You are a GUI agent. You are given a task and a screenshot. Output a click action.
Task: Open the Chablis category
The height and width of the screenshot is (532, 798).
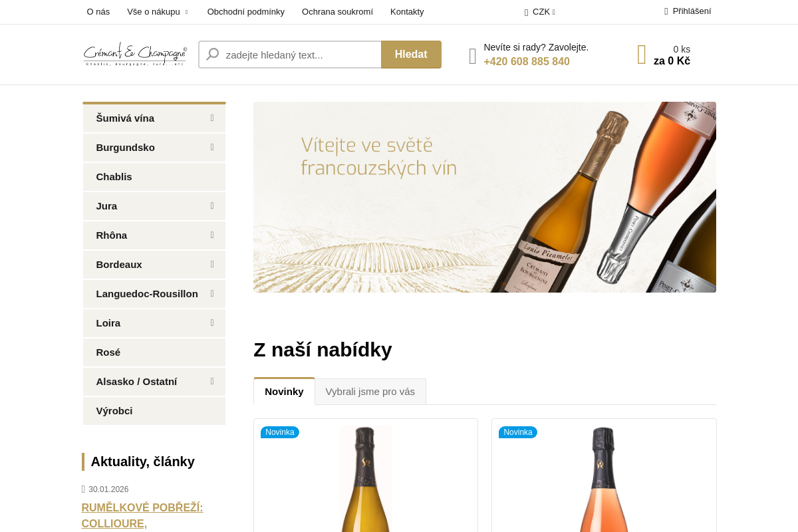[154, 177]
